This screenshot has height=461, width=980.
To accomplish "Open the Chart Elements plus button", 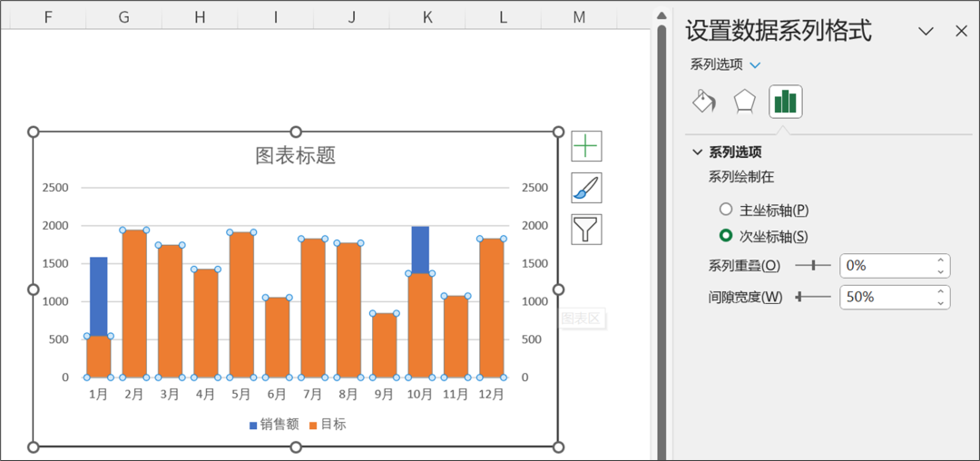I will (586, 146).
